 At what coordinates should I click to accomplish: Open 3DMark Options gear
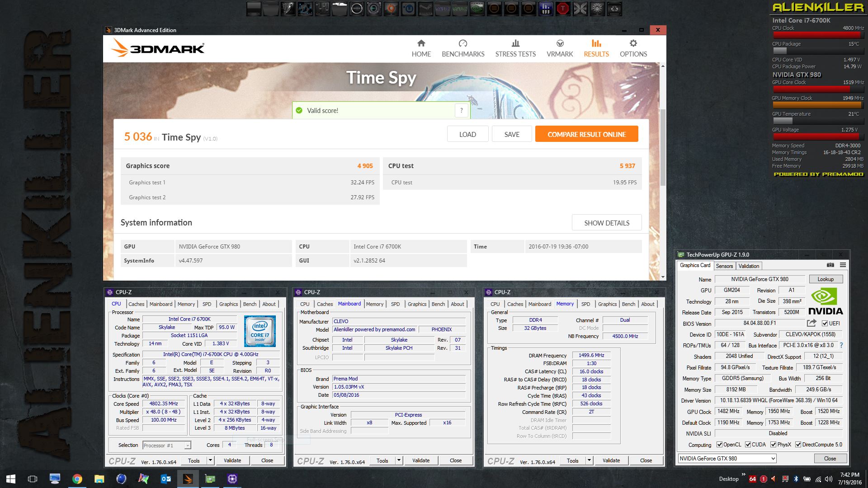633,48
